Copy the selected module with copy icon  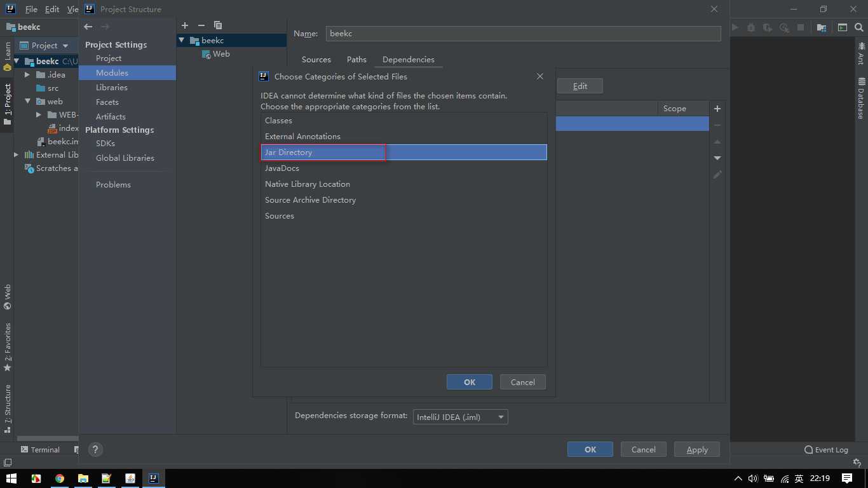pyautogui.click(x=218, y=25)
